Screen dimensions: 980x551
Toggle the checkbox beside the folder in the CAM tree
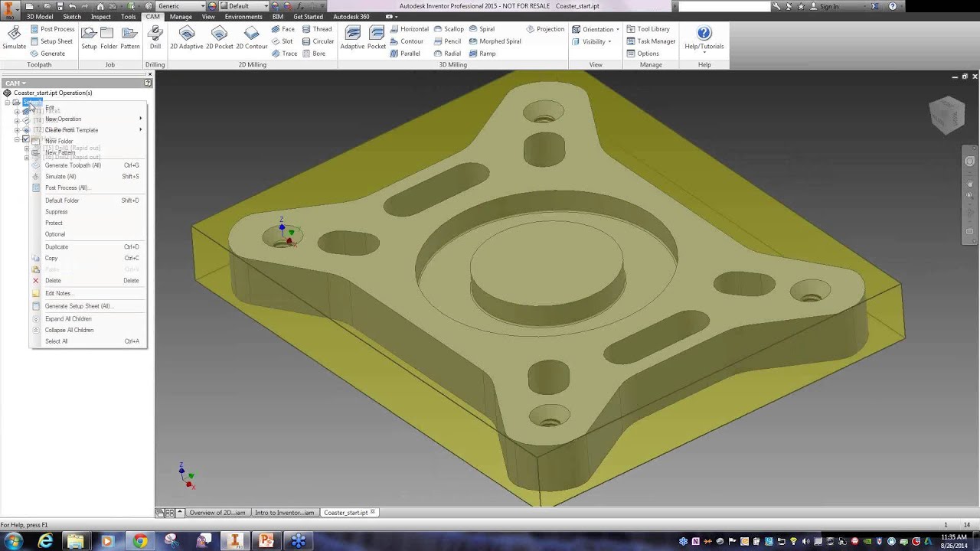[x=25, y=139]
